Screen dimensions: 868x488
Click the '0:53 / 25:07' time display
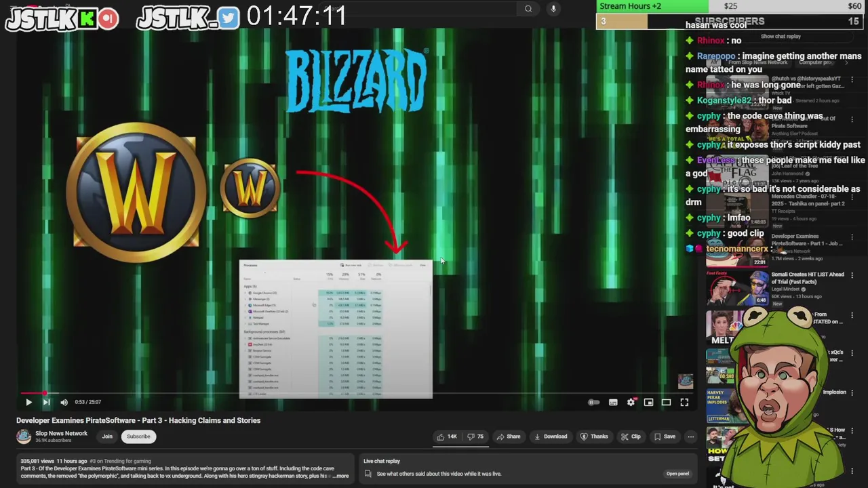click(87, 402)
